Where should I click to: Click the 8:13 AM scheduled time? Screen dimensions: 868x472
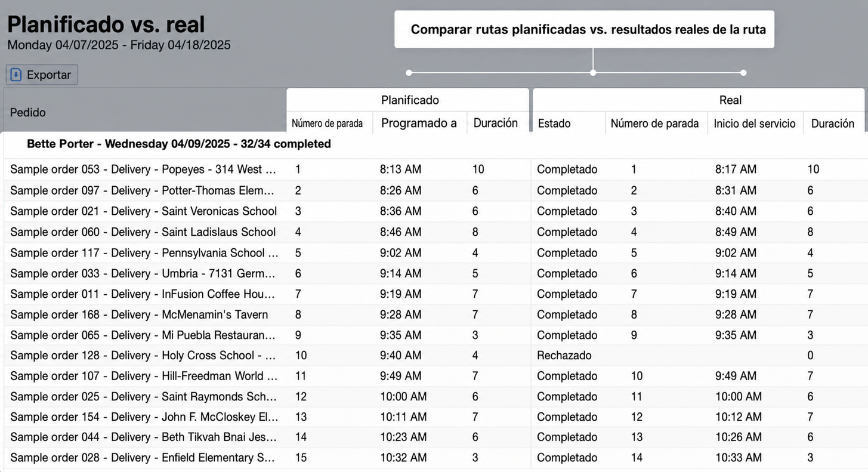[x=401, y=169]
